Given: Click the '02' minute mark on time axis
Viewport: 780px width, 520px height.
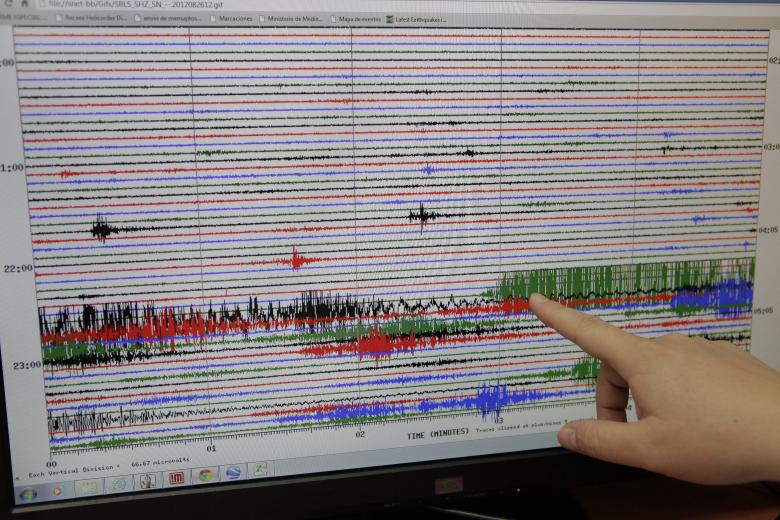Looking at the screenshot, I should 360,434.
